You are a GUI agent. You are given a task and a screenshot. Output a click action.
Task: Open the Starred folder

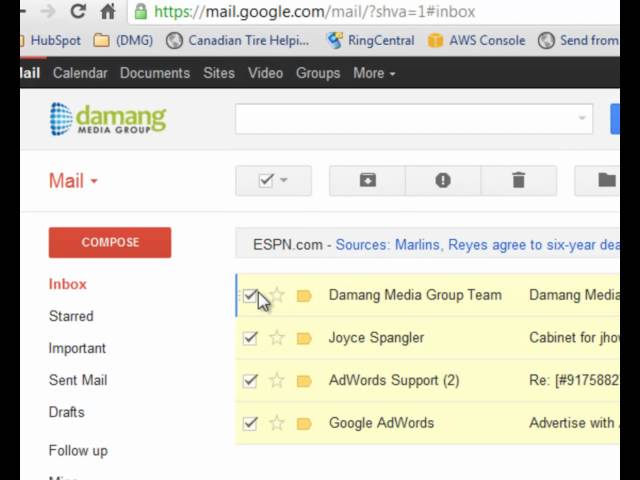[x=71, y=316]
